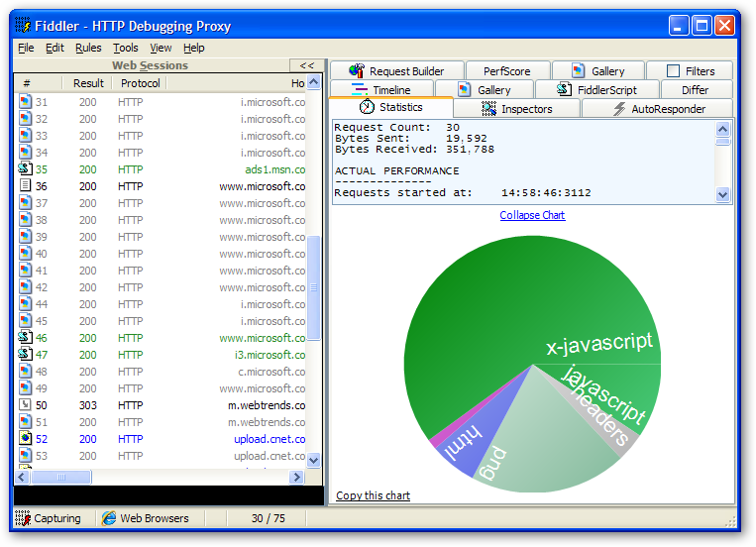
Task: Sort sessions by # column header
Action: point(38,83)
